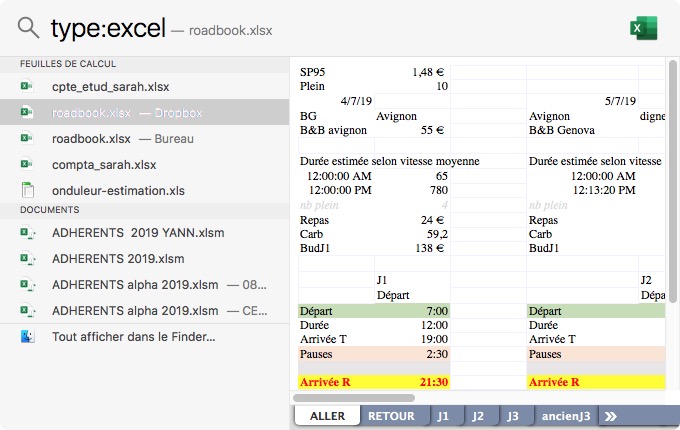Click the onduleur-estimation.xls file icon

coord(28,190)
